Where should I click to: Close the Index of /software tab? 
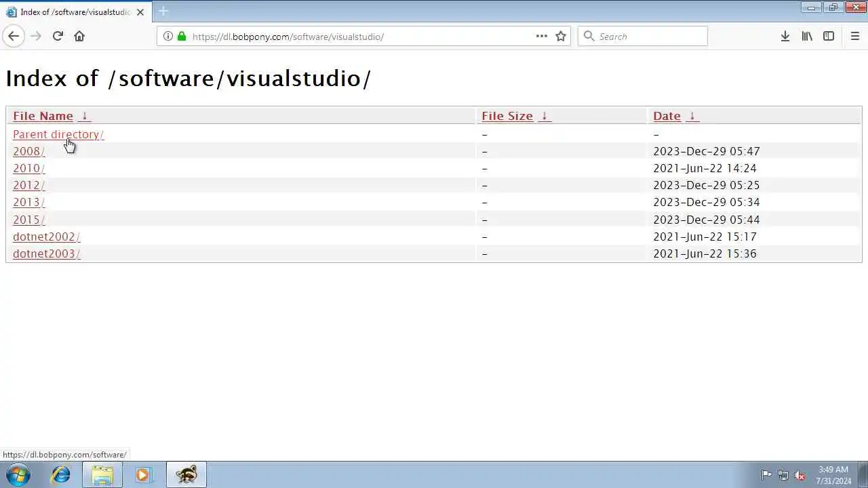(x=140, y=12)
